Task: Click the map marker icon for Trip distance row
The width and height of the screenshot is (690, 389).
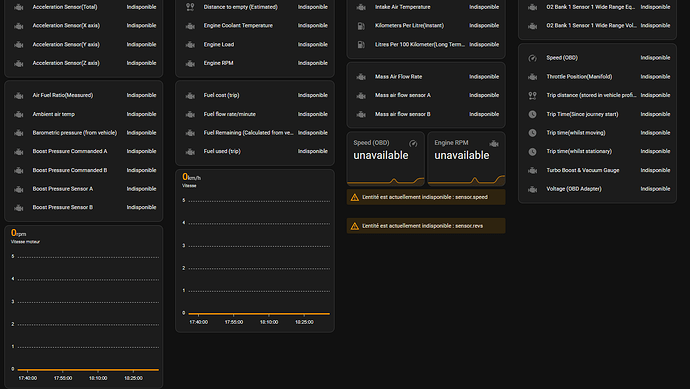Action: (x=532, y=95)
